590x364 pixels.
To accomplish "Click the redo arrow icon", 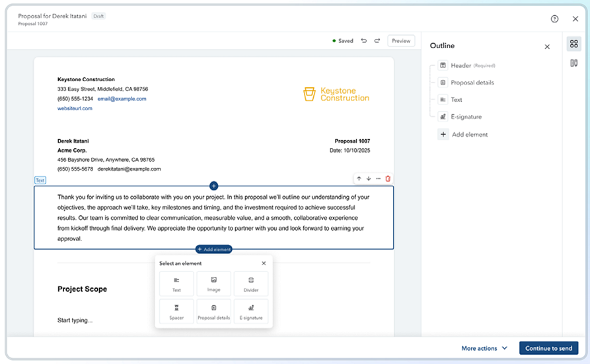I will [x=377, y=41].
